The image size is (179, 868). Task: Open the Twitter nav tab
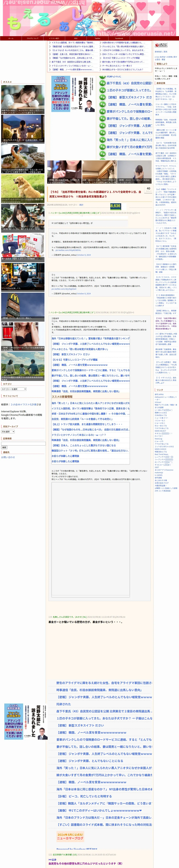click(x=97, y=38)
